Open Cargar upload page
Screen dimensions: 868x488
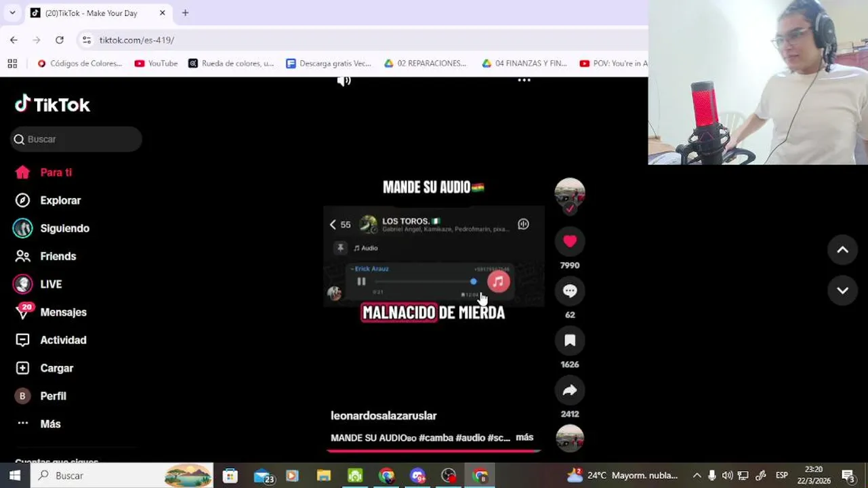pos(44,368)
